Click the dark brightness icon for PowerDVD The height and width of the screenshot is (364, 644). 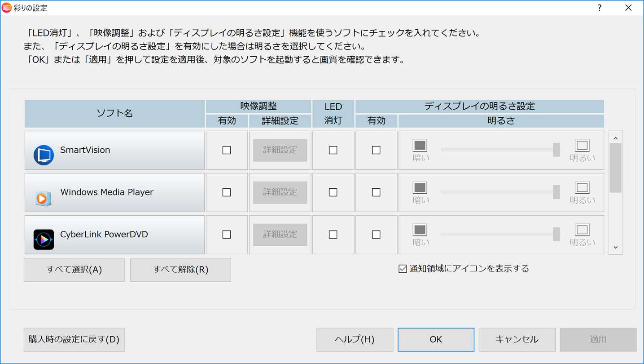point(420,230)
